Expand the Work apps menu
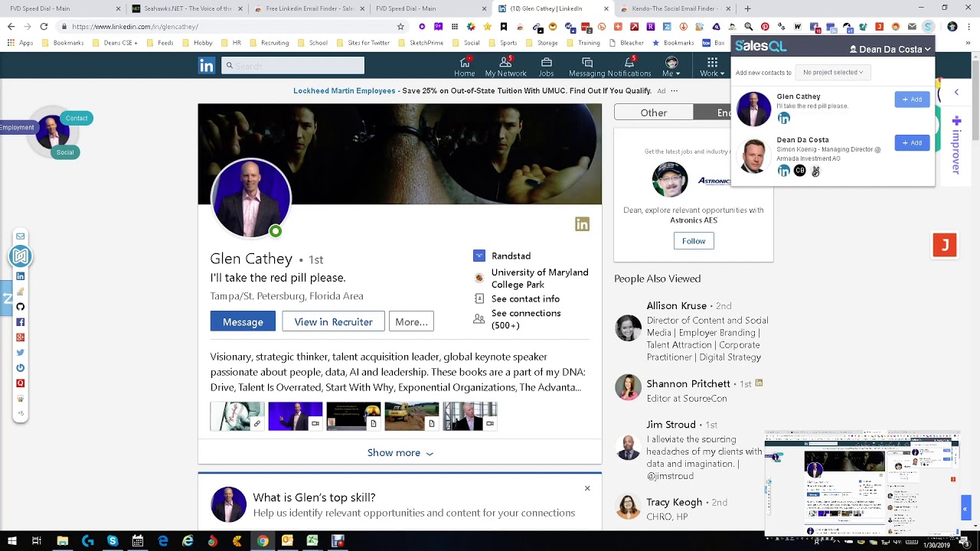The width and height of the screenshot is (980, 551). tap(712, 67)
